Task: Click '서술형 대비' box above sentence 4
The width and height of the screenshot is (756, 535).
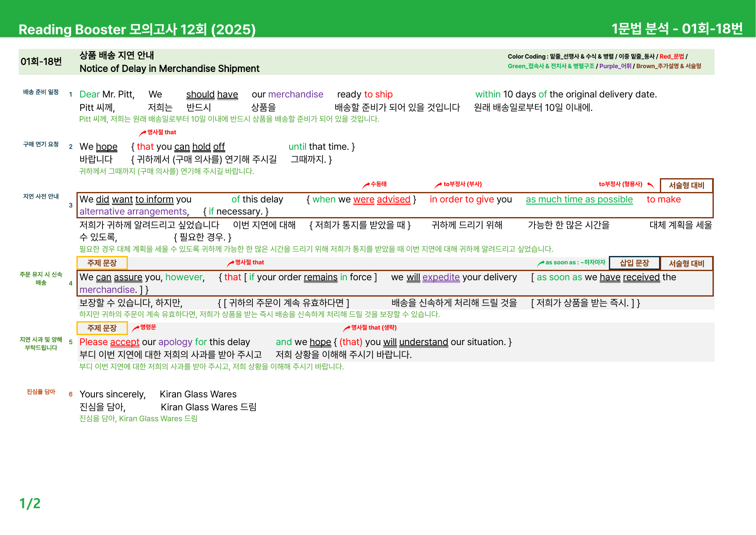Action: click(687, 264)
